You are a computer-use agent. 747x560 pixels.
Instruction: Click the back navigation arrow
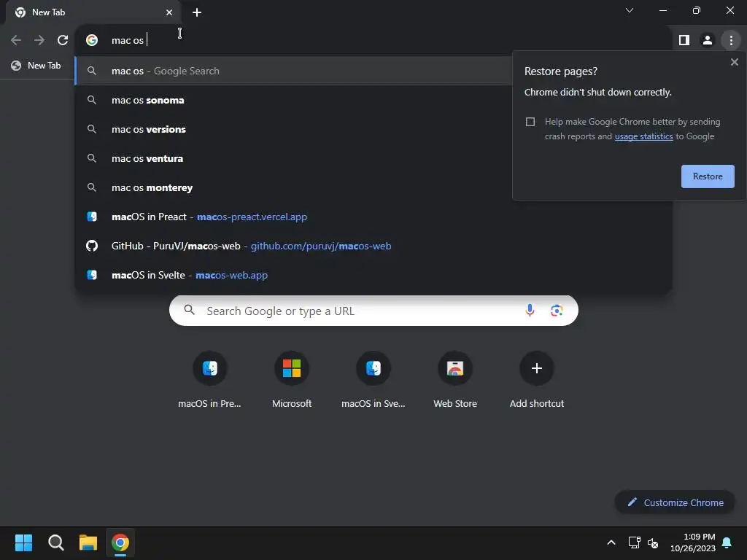pos(16,40)
